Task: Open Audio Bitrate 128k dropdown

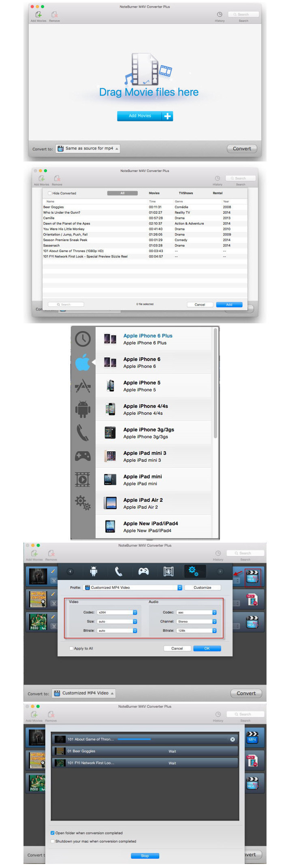Action: pyautogui.click(x=196, y=630)
